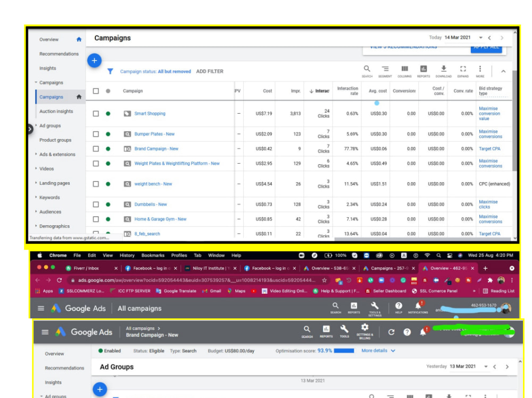
Task: Click the campaigns table vertical scrollbar
Action: 514,120
